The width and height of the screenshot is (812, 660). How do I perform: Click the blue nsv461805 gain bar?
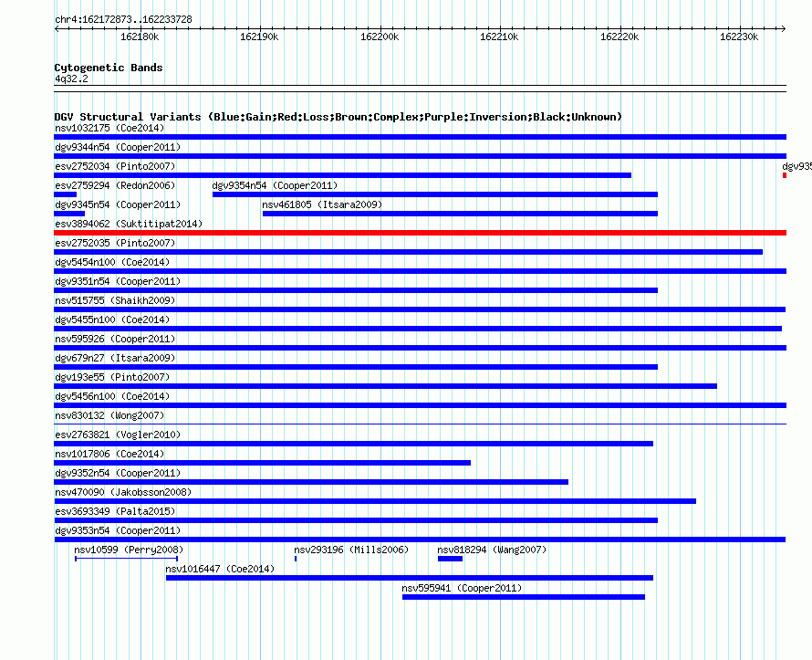click(461, 214)
